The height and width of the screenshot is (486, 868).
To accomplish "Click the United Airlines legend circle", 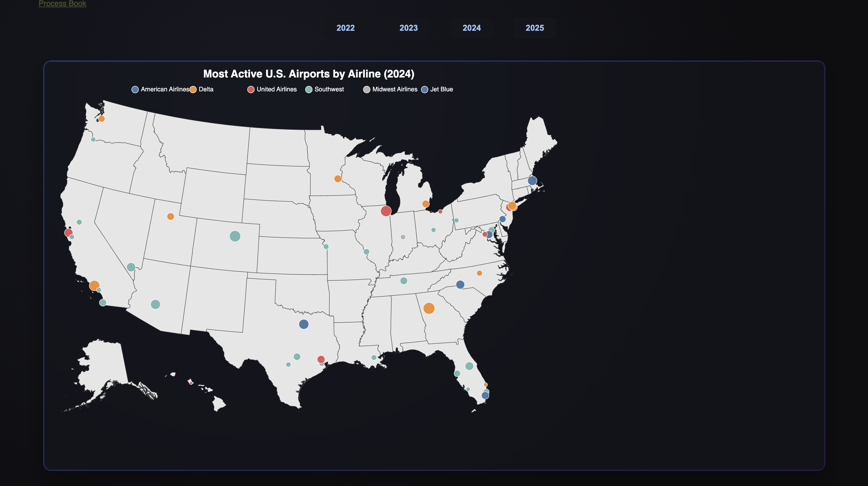I will point(251,90).
